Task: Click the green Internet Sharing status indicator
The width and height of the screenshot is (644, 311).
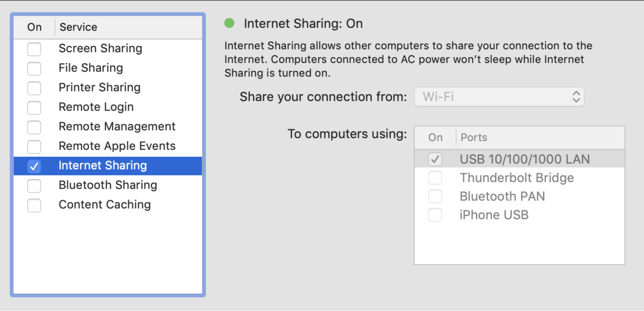Action: [x=229, y=23]
